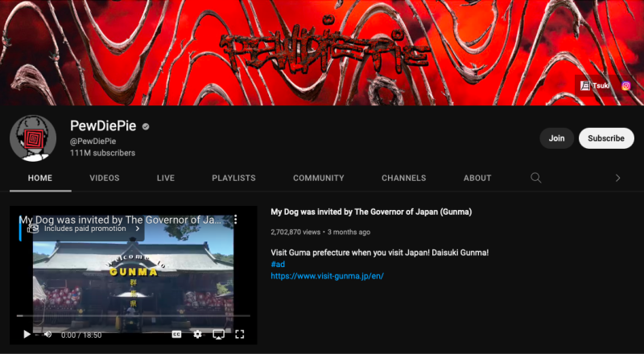Click the 'Visit Guma prefecture' description text
This screenshot has height=354, width=644.
tap(379, 253)
